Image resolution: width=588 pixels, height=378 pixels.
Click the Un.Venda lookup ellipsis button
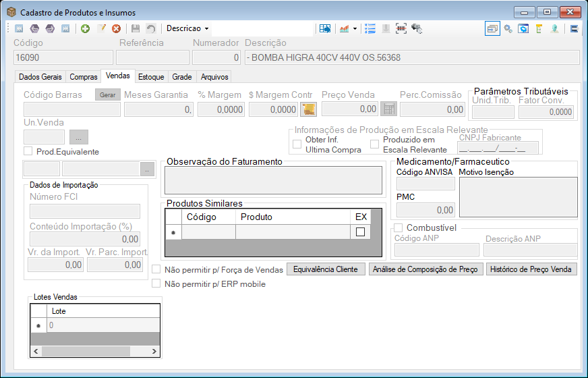pyautogui.click(x=79, y=137)
